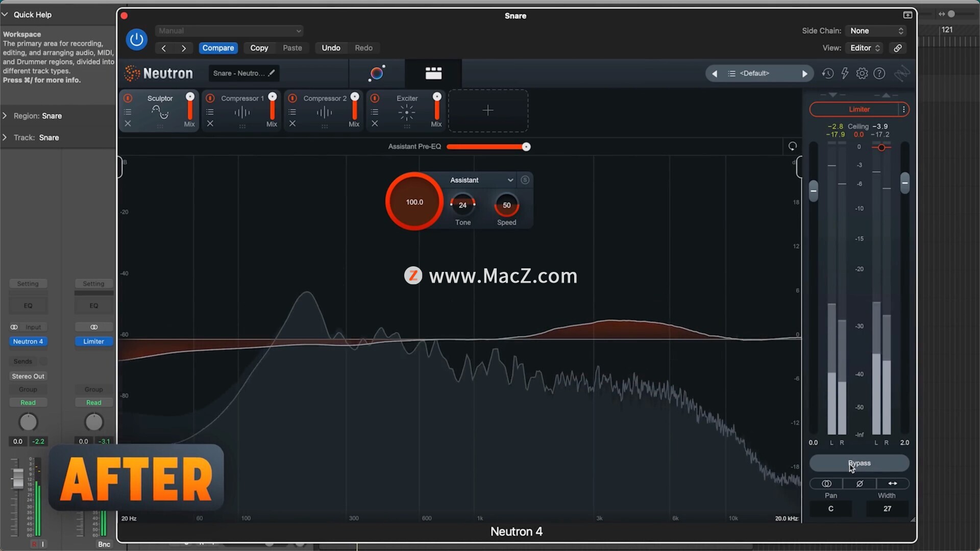This screenshot has width=980, height=551.
Task: Click the Compare button
Action: click(x=218, y=48)
